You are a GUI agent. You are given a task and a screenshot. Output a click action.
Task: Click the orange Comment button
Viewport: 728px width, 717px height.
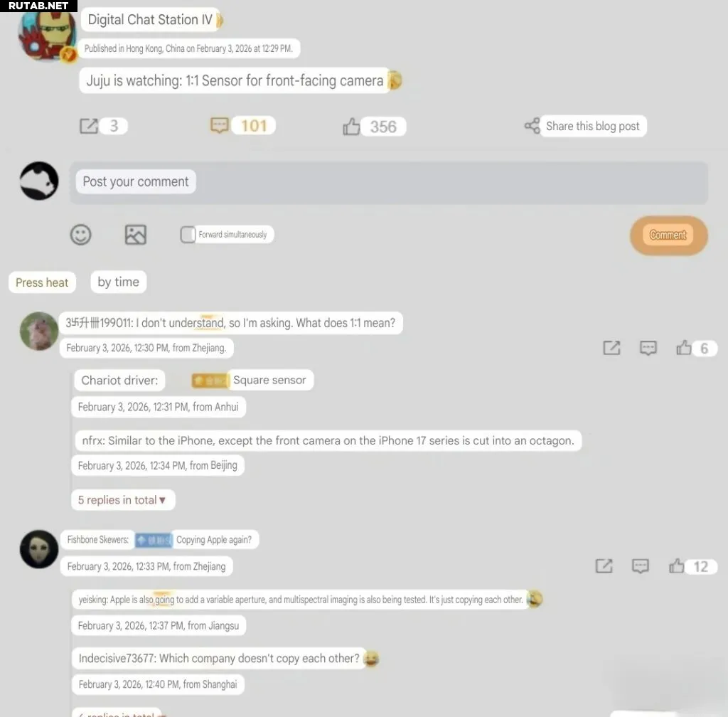point(668,235)
